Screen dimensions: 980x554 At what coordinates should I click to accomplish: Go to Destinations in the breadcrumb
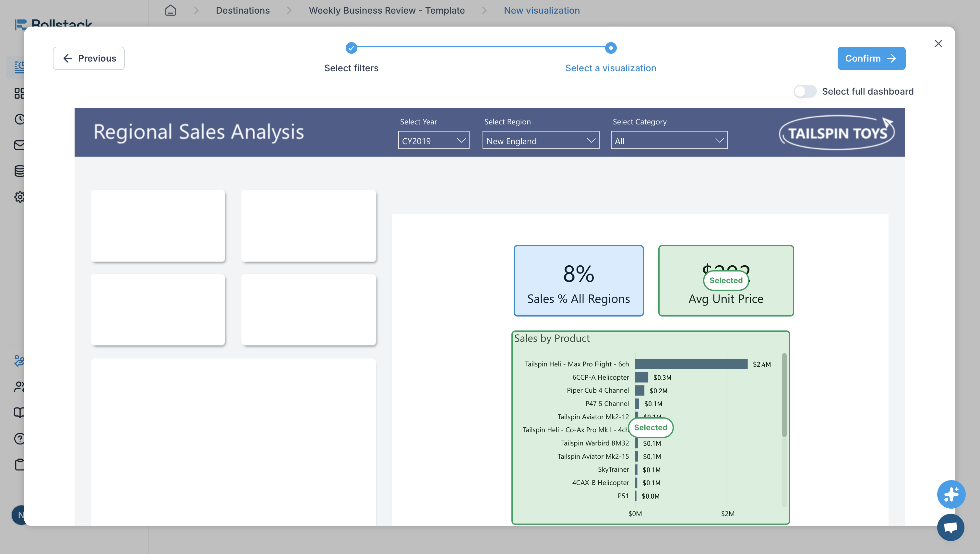tap(243, 10)
